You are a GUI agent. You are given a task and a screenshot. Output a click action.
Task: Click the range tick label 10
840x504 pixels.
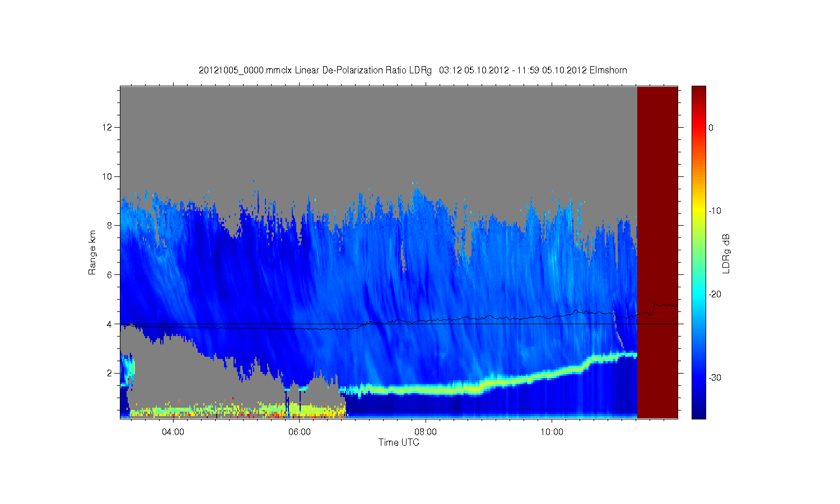point(108,176)
